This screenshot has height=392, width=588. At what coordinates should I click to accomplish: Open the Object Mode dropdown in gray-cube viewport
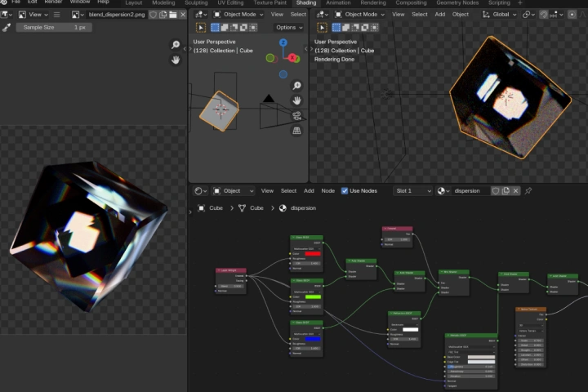click(x=238, y=15)
